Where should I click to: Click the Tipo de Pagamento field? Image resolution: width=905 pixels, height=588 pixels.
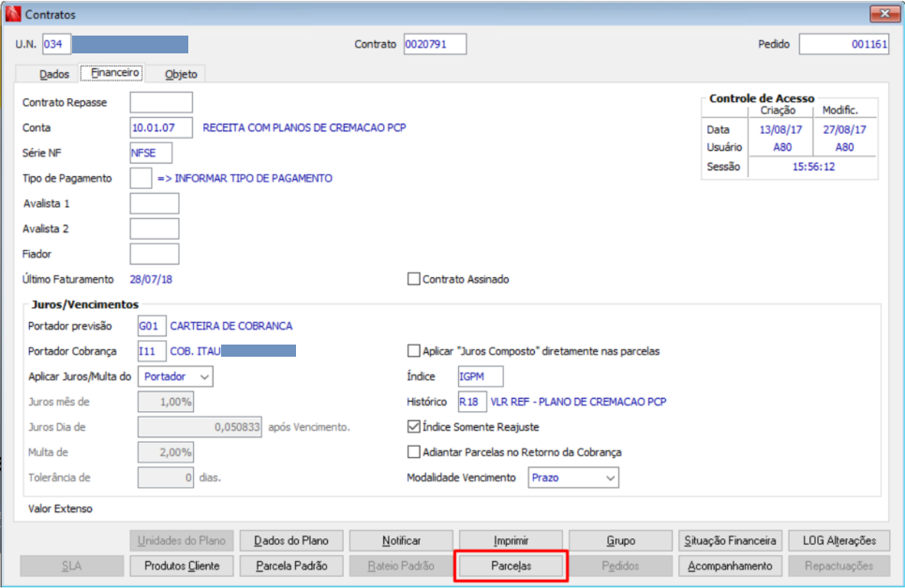141,178
